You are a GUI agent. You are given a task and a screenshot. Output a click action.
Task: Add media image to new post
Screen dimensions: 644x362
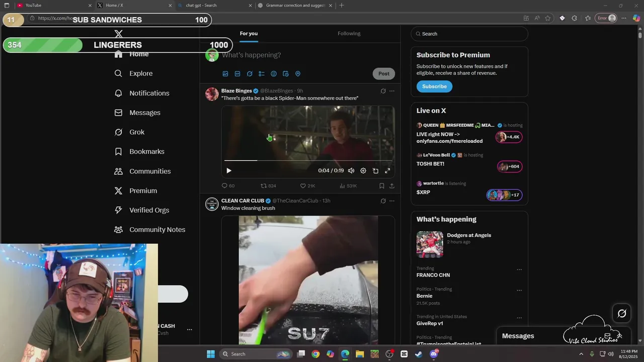225,74
